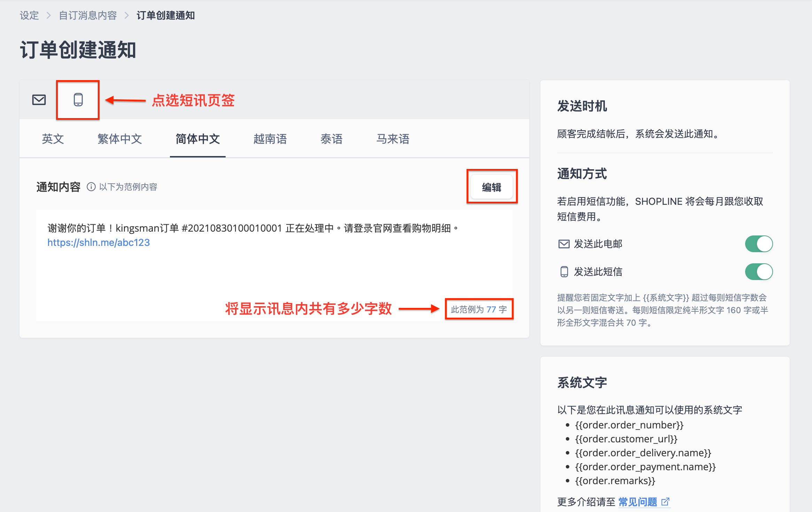Switch to the 马来语 language tab
The image size is (812, 512).
393,139
